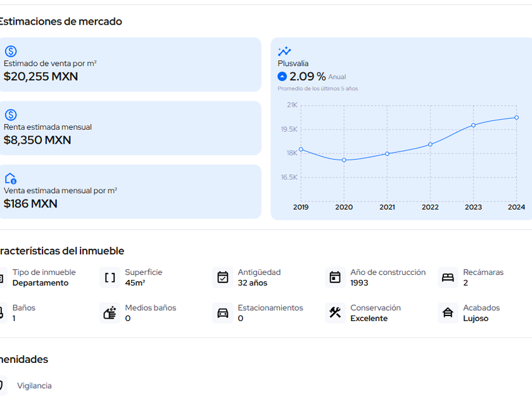Viewport: 532px width, 399px height.
Task: Click the Superficie brackets icon
Action: 110,277
